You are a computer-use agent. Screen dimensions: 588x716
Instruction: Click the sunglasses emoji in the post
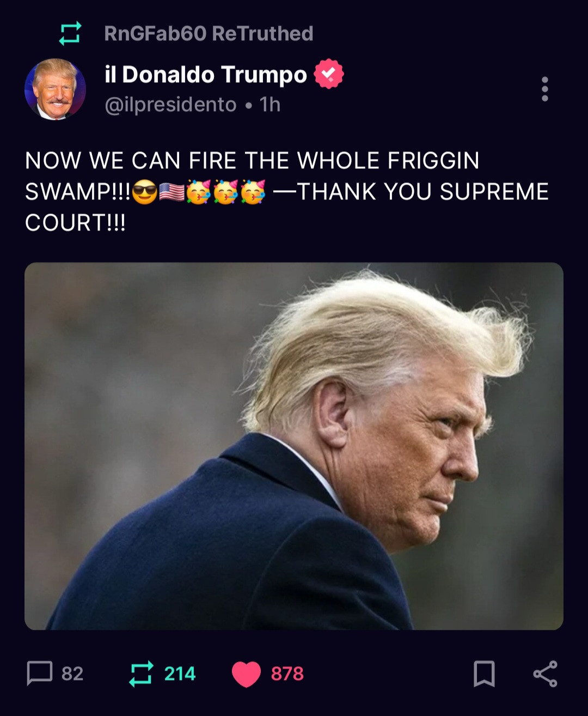tap(144, 192)
